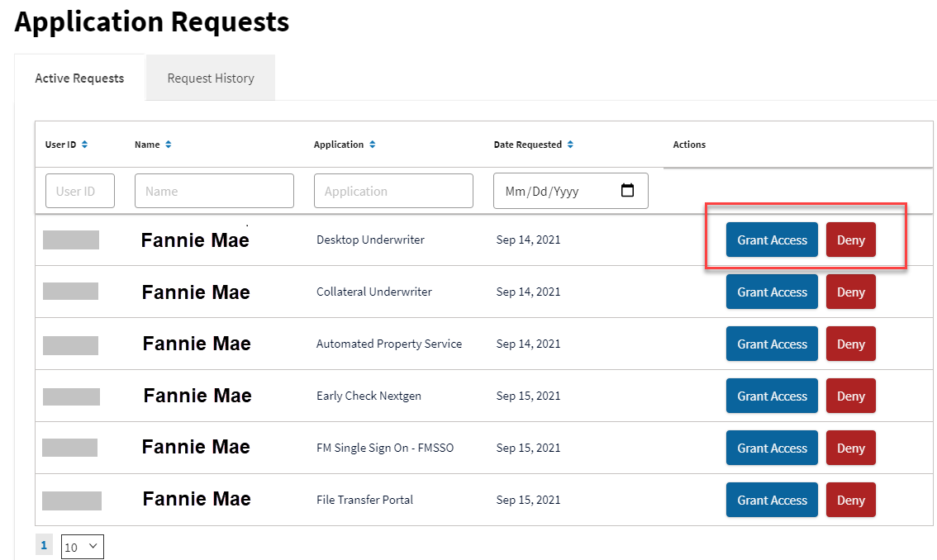
Task: Deny the FM Single Sign On request
Action: (x=850, y=448)
